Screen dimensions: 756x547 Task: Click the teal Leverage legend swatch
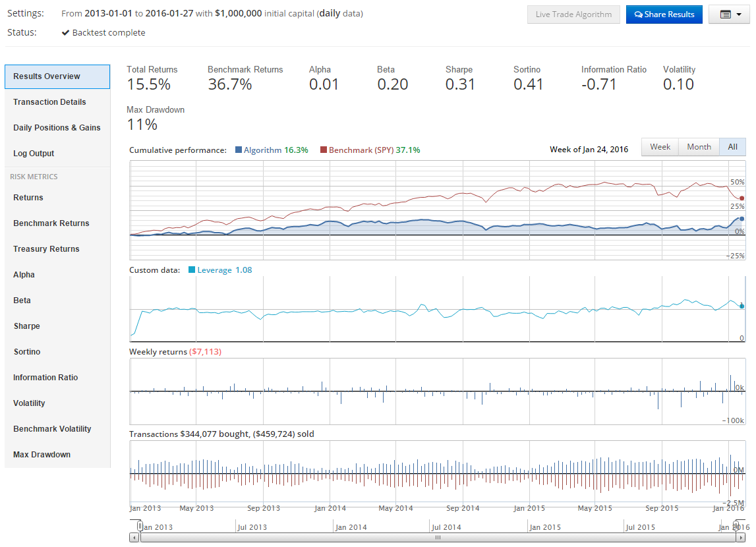point(192,270)
